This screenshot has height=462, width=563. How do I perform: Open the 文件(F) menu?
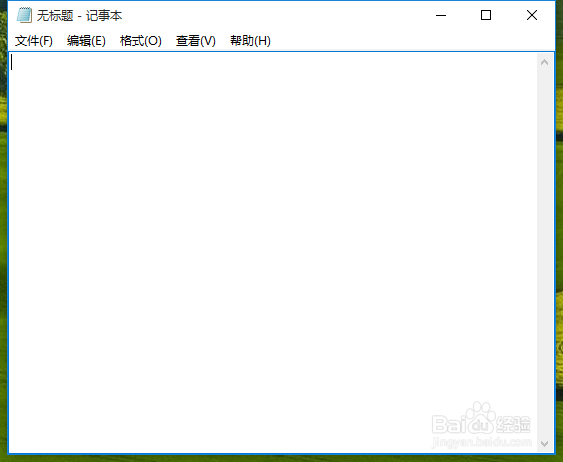point(34,41)
